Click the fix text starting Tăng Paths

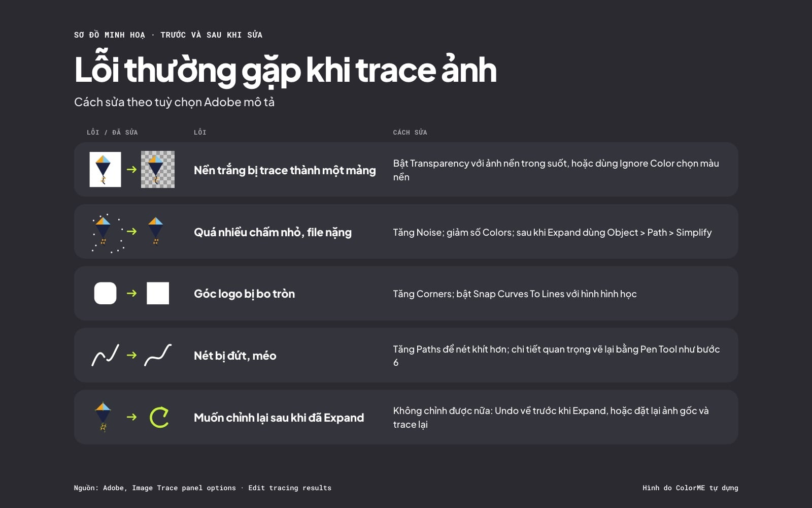coord(556,356)
